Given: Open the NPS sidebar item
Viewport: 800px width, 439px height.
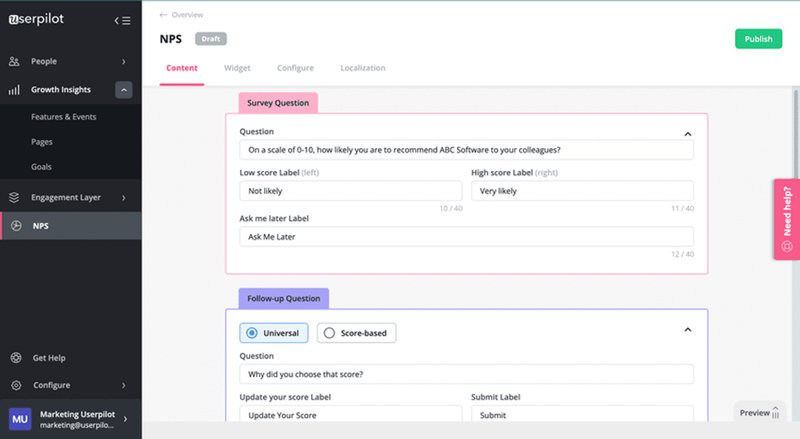Looking at the screenshot, I should tap(71, 226).
